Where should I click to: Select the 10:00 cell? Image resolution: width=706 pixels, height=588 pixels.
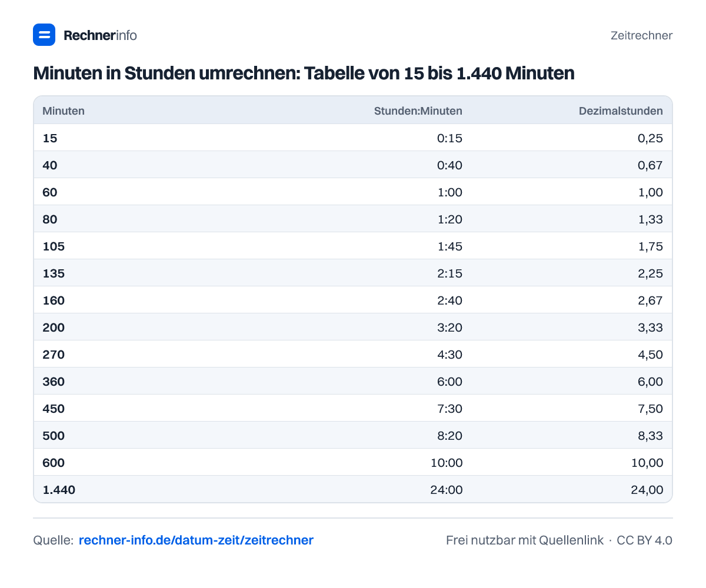coord(448,463)
